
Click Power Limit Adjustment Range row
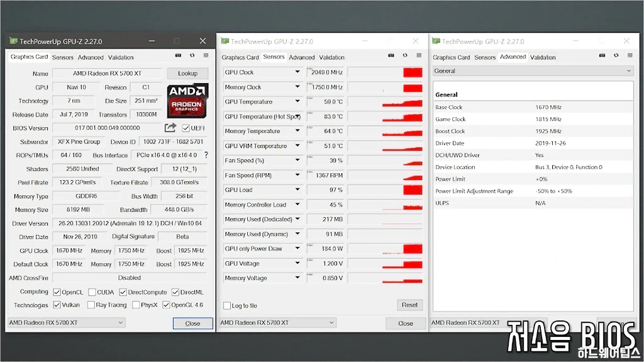coord(533,191)
